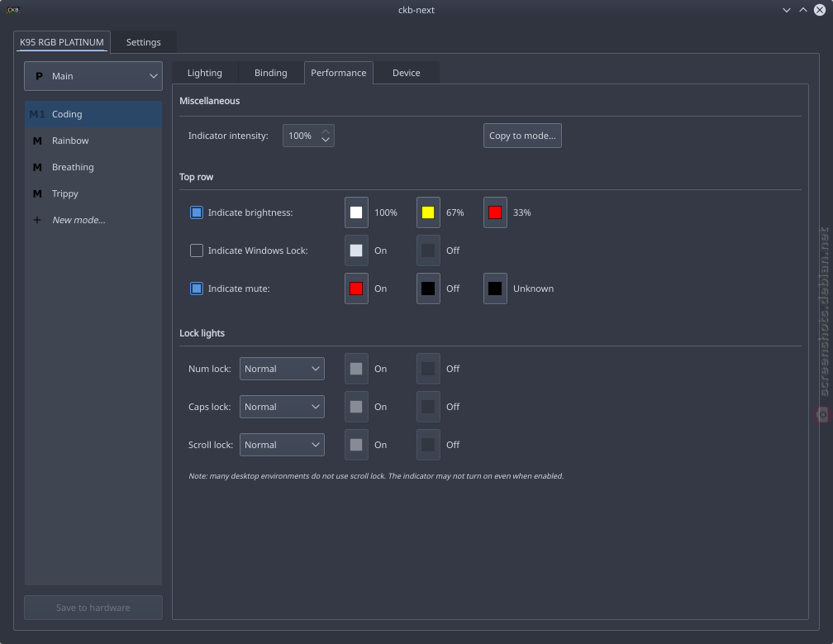Change Num lock Off color swatch
This screenshot has height=644, width=833.
click(428, 369)
